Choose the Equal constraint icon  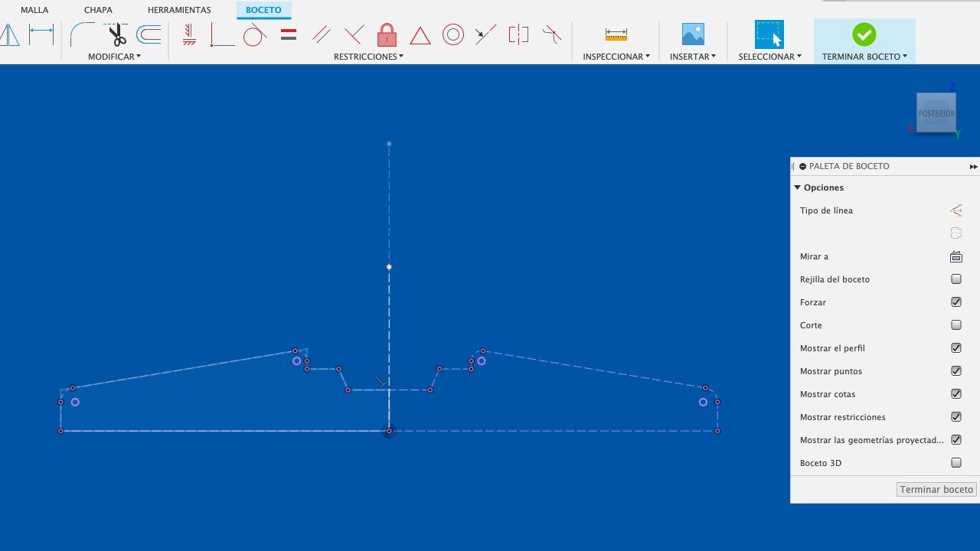pos(289,34)
